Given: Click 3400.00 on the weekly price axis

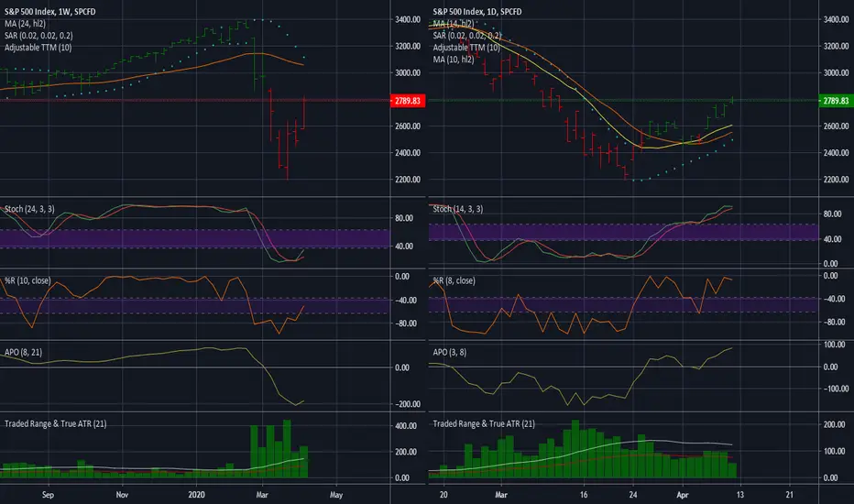Looking at the screenshot, I should click(x=408, y=19).
